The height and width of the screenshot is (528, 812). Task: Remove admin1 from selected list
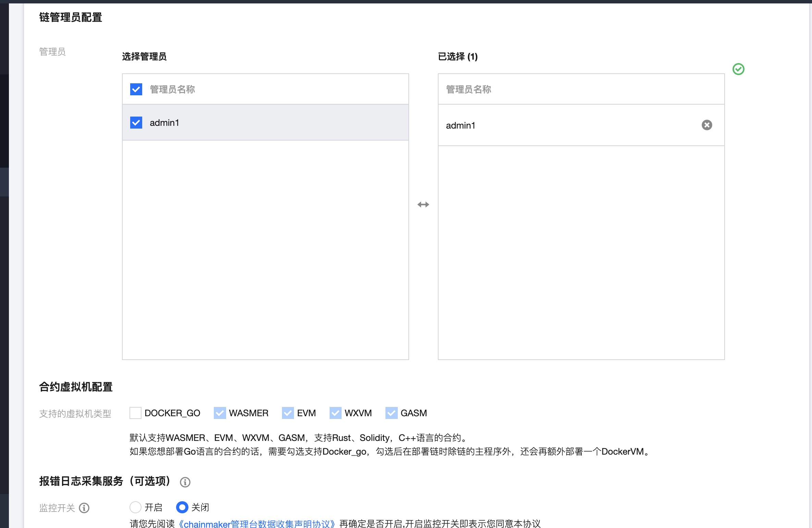[706, 125]
